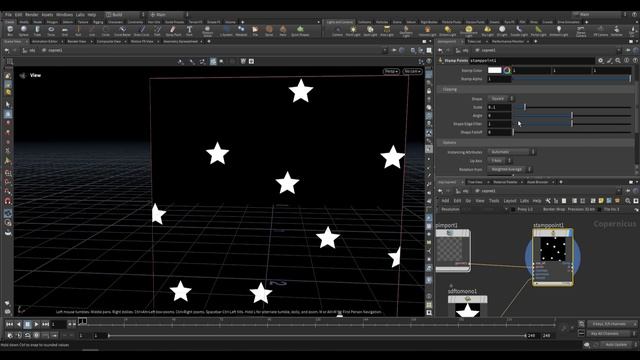
Task: Select the File shelf tool
Action: coord(255,31)
